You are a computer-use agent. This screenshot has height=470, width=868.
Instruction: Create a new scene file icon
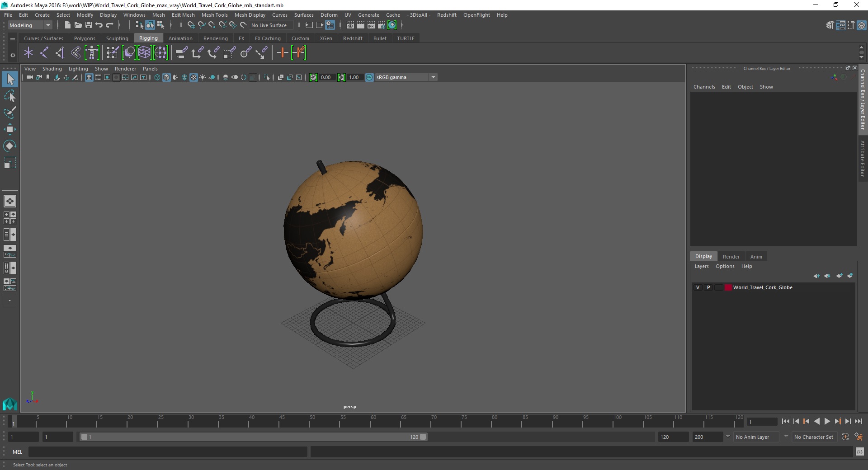tap(67, 25)
